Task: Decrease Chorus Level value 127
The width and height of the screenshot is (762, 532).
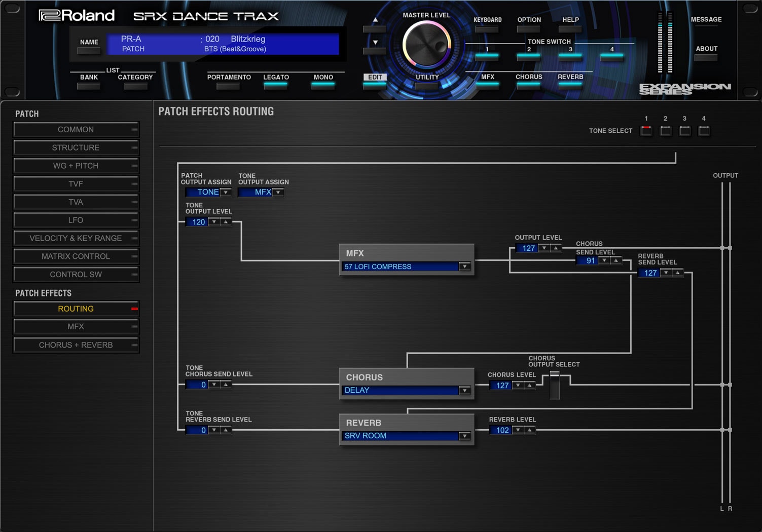Action: 518,386
